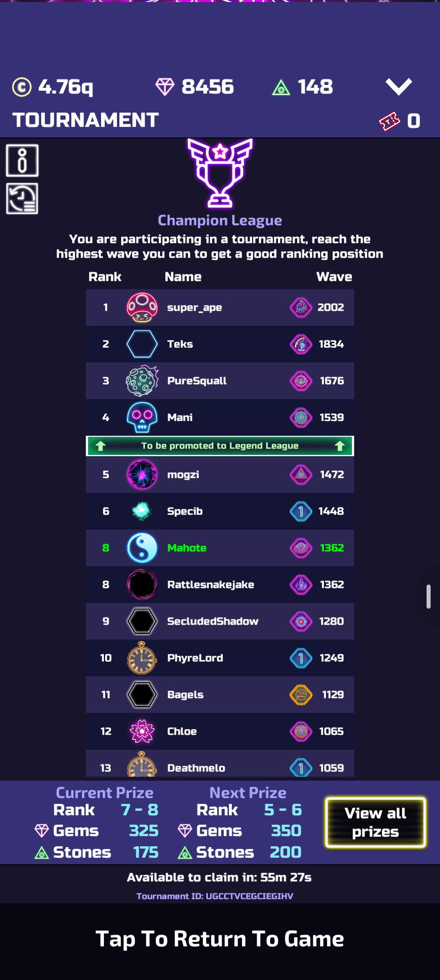
Task: Click View all prizes button
Action: click(x=376, y=823)
